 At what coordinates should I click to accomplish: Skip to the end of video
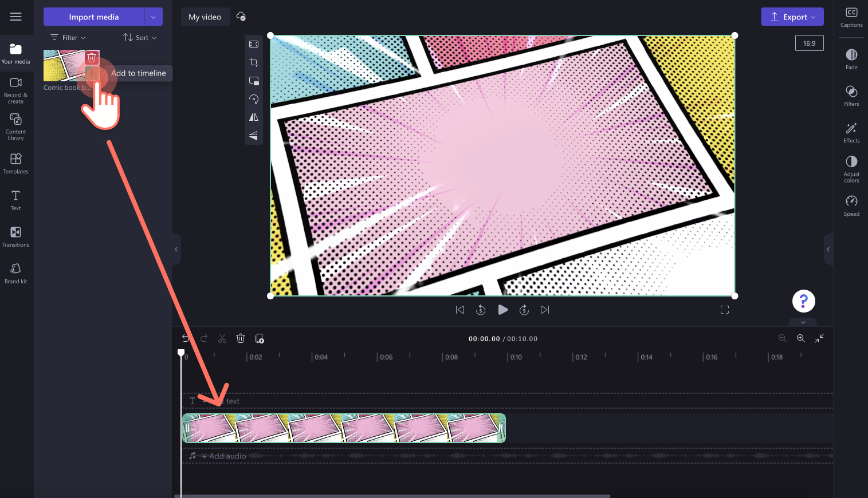(x=545, y=310)
